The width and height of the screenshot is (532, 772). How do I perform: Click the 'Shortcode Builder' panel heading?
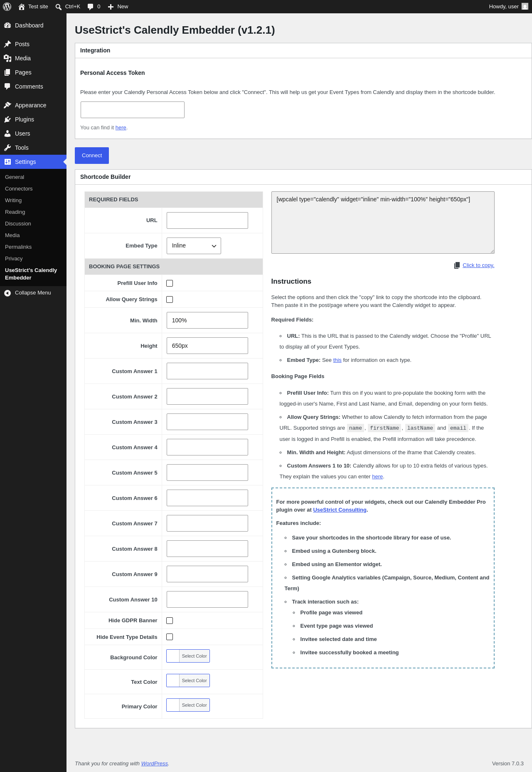[x=106, y=177]
